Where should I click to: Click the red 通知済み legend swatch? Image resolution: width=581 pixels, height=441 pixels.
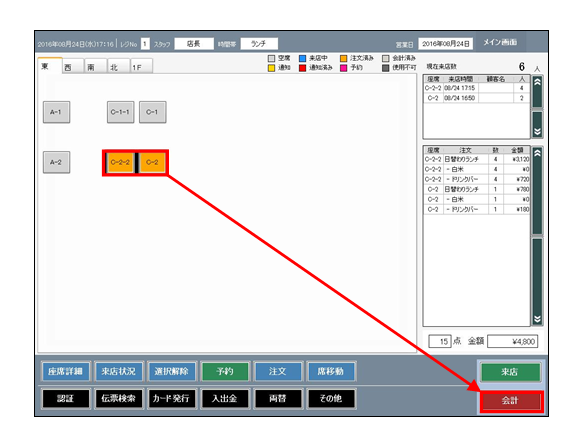[x=303, y=68]
